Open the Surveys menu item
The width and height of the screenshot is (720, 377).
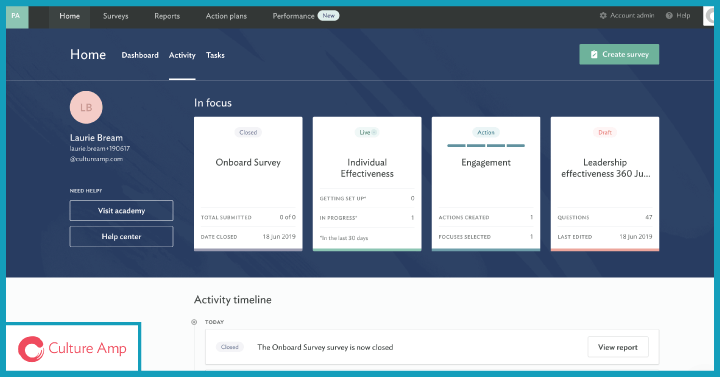coord(116,16)
